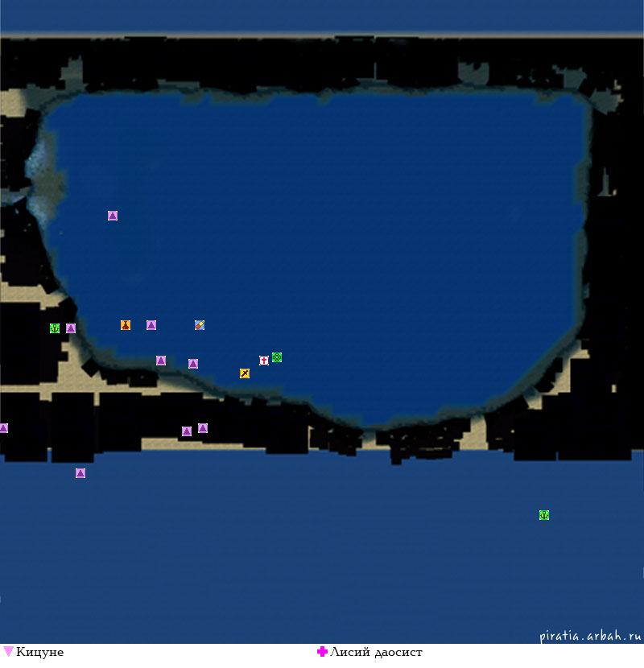Click the left purple triangle of the pair near the lake's south shore

coord(161,361)
